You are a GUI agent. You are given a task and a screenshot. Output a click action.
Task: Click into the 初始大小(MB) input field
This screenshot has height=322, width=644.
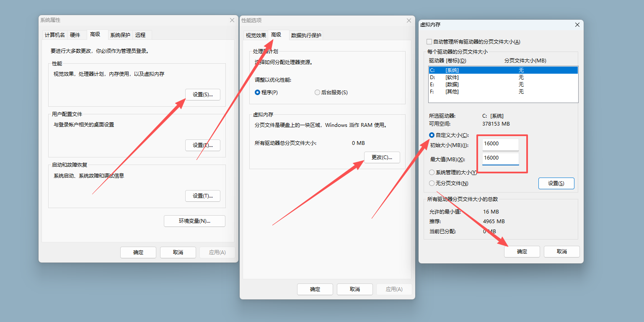tap(500, 144)
